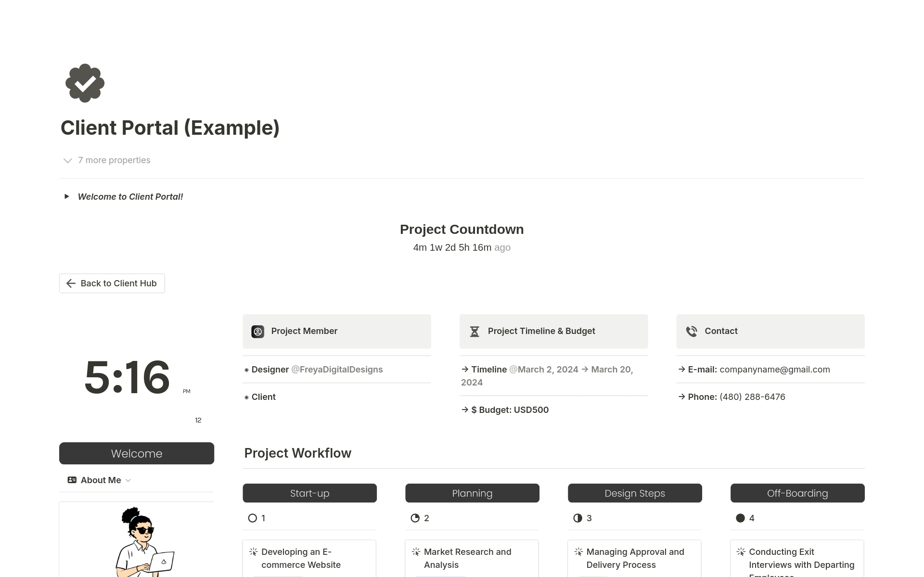This screenshot has width=924, height=577.
Task: Click the companyname@gmail.com email link
Action: [775, 369]
